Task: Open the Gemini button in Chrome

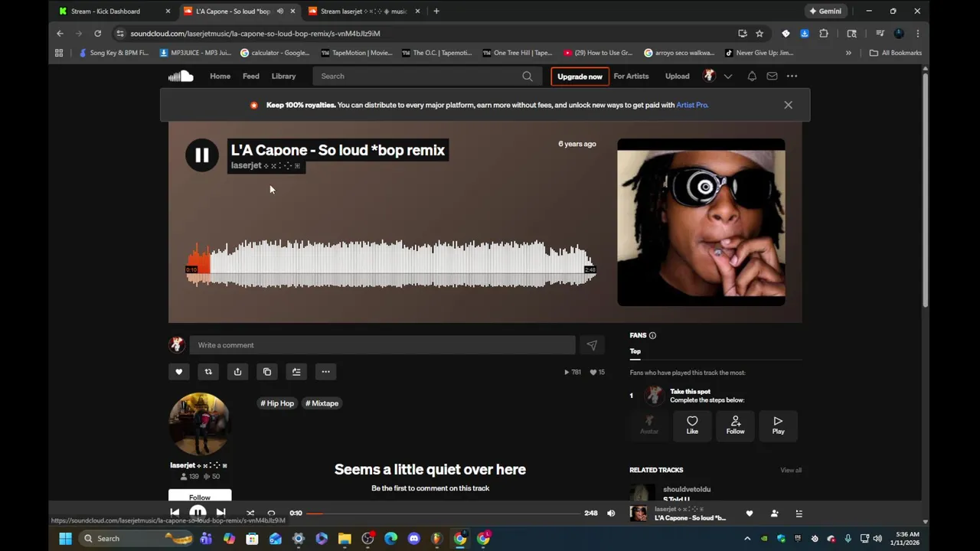Action: coord(825,11)
